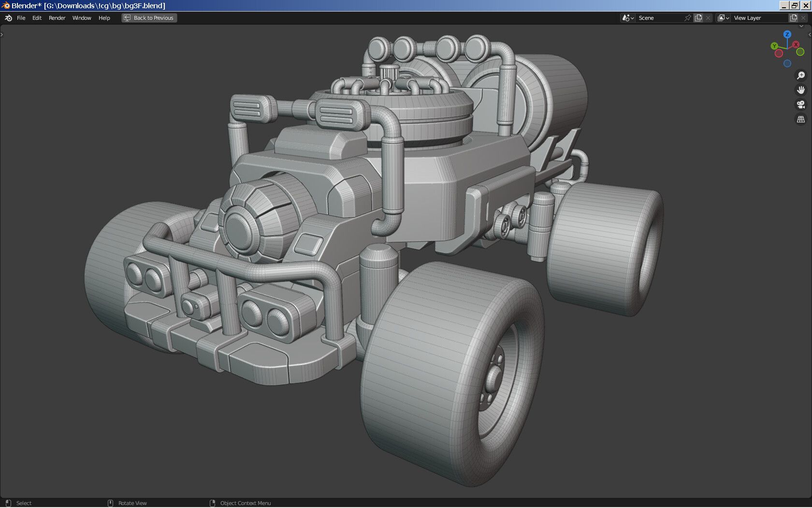Pin the Scene datablock
812x508 pixels.
pyautogui.click(x=687, y=17)
